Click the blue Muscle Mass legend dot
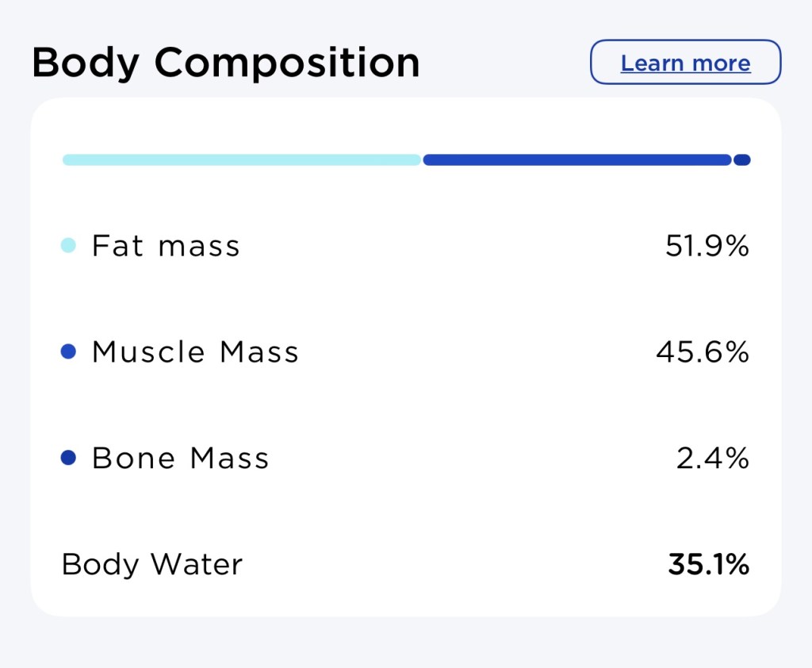Screen dimensions: 812x668 coord(68,351)
